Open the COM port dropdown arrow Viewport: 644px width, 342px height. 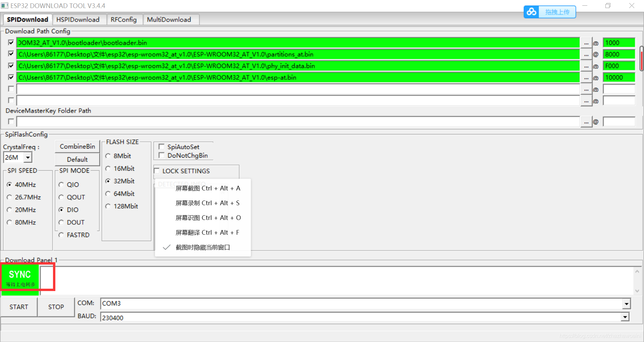click(x=626, y=304)
